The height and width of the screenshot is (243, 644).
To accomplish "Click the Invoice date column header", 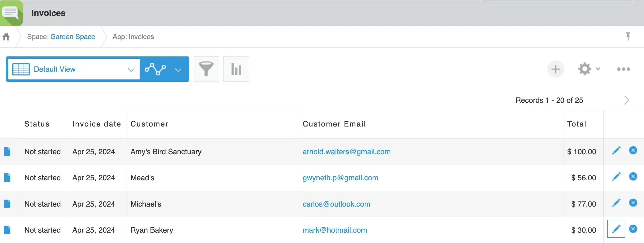I will pos(96,124).
